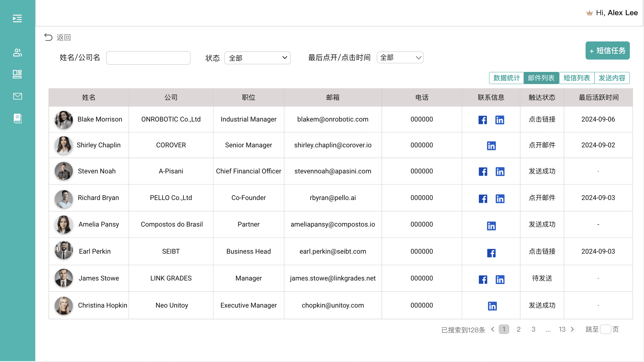The height and width of the screenshot is (362, 644).
Task: Switch to the 短信列表 tab
Action: pyautogui.click(x=577, y=78)
